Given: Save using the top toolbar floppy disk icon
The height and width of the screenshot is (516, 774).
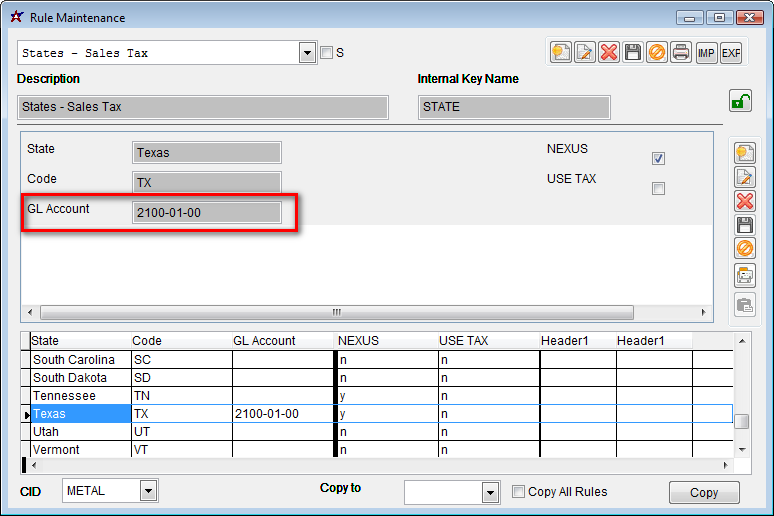Looking at the screenshot, I should [633, 52].
